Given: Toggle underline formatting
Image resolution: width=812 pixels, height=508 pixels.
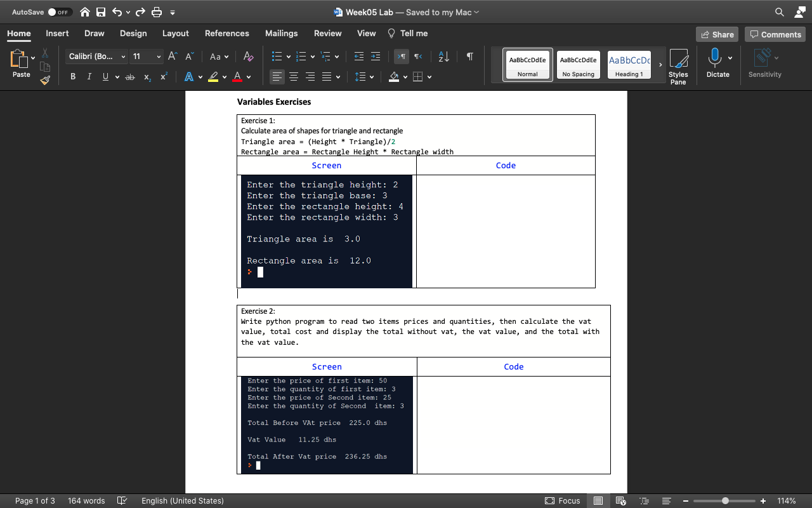Looking at the screenshot, I should pyautogui.click(x=105, y=77).
